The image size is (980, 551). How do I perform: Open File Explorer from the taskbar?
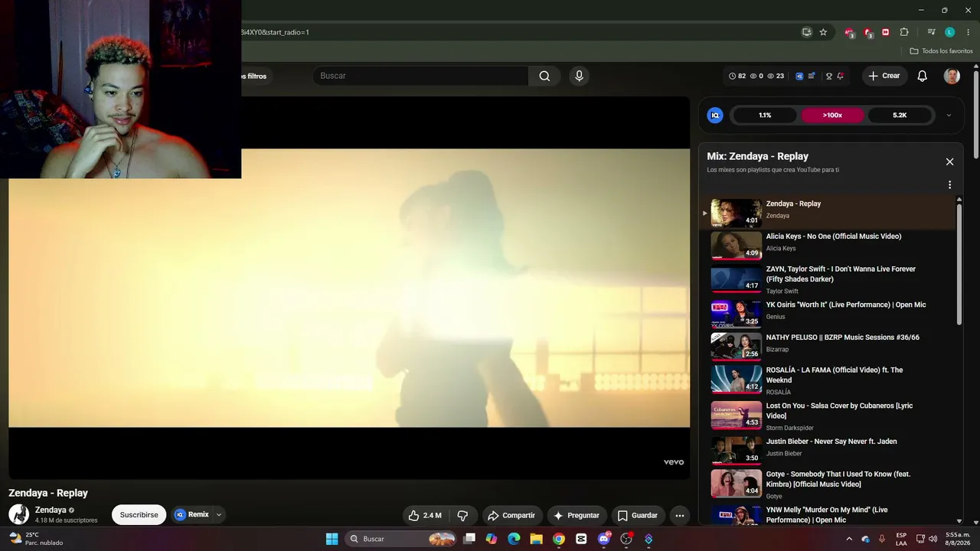536,539
